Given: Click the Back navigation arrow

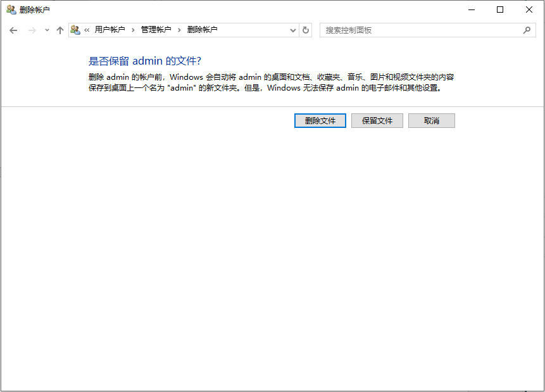Looking at the screenshot, I should click(x=13, y=30).
